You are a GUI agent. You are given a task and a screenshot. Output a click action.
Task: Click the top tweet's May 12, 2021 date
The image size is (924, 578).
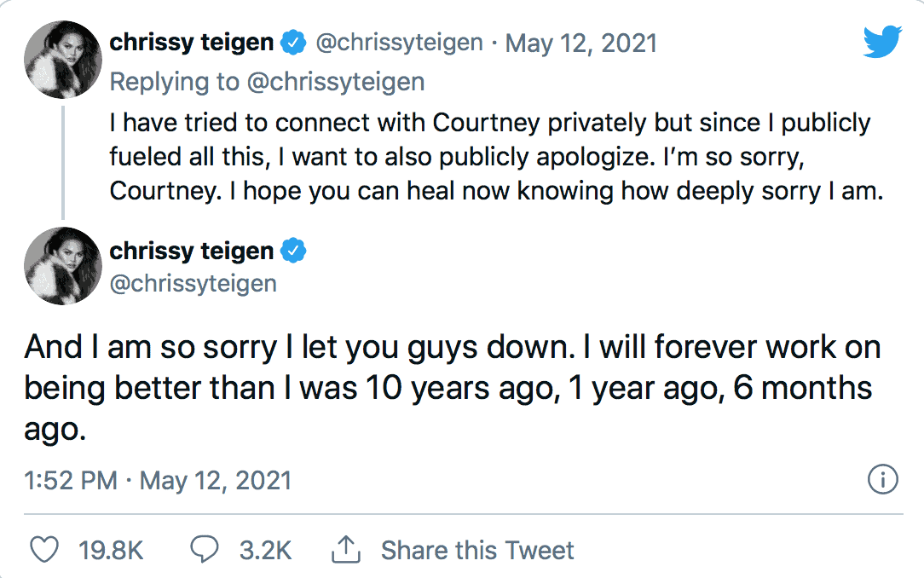[581, 43]
